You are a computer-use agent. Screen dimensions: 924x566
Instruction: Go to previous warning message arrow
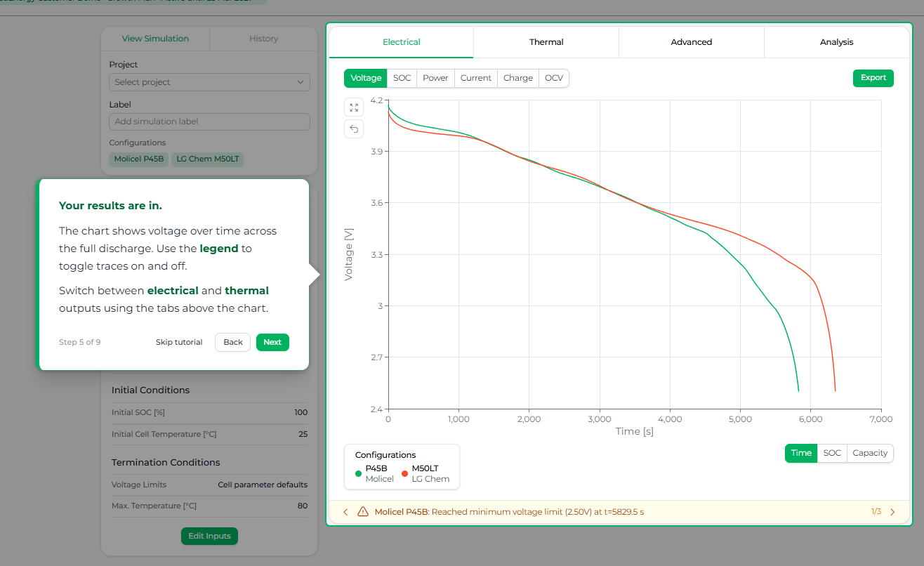345,512
